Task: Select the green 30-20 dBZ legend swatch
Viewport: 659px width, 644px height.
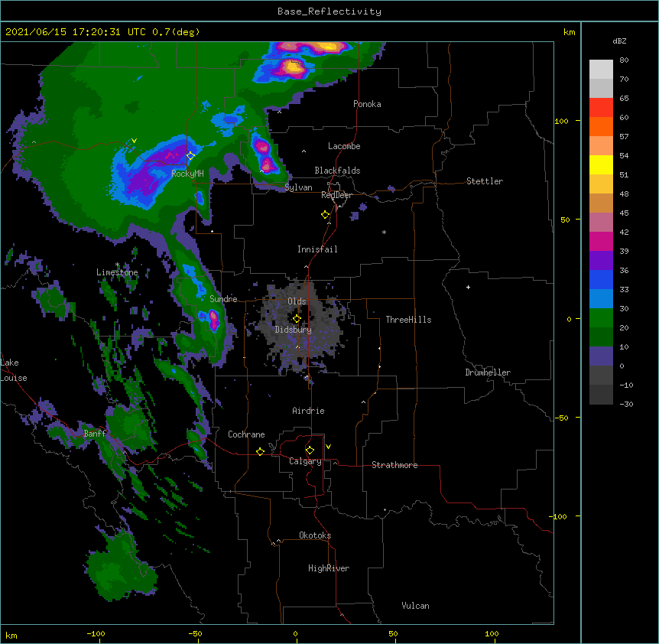Action: [601, 318]
